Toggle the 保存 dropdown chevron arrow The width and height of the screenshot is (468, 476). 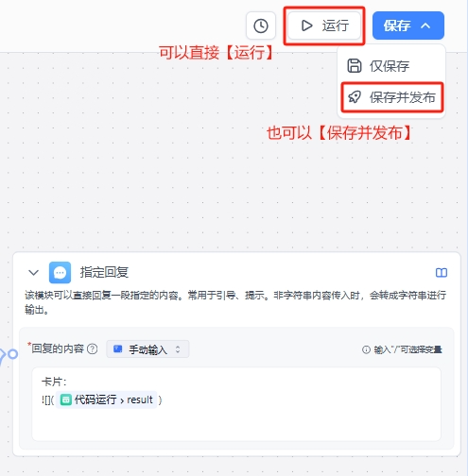(425, 25)
